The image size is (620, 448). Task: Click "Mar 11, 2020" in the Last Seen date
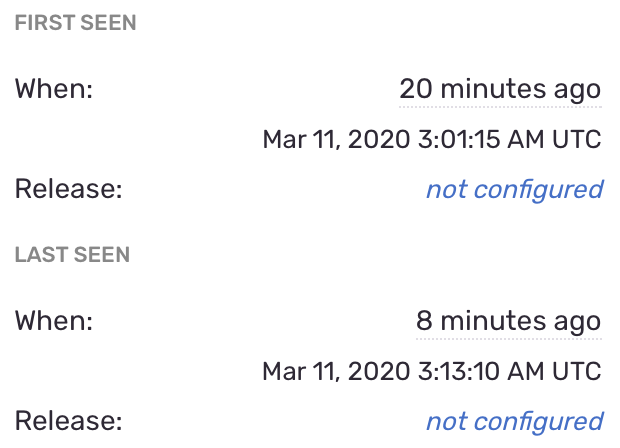click(x=333, y=372)
